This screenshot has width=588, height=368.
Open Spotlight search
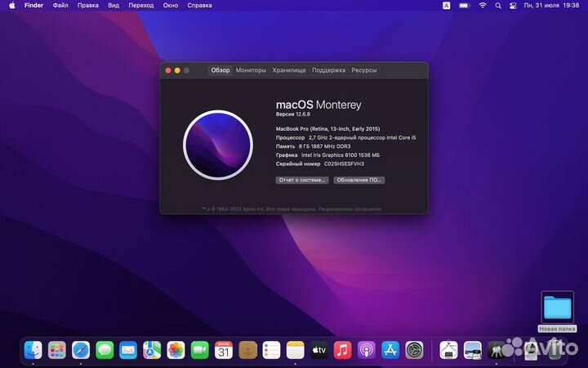[x=498, y=6]
